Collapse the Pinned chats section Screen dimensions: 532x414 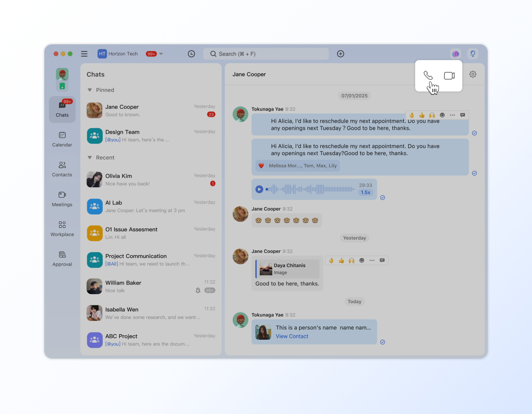[x=90, y=90]
